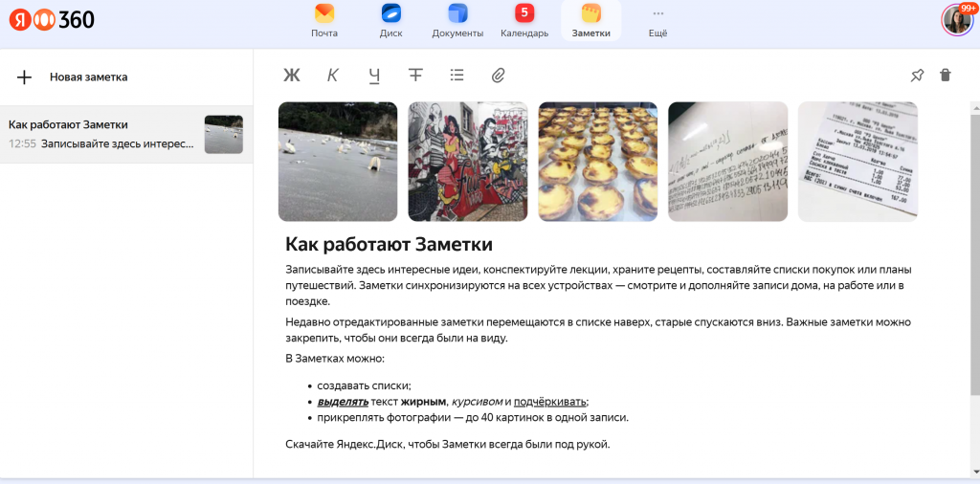Click the plus icon for new note
Viewport: 980px width, 484px height.
(x=24, y=77)
